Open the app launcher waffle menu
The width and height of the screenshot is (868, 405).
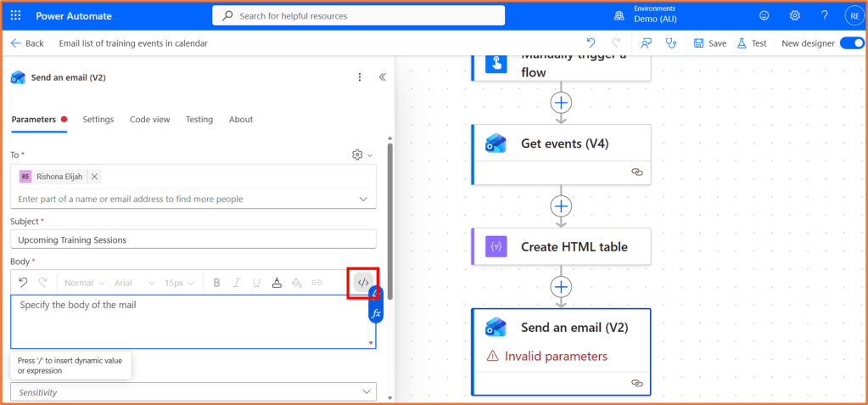tap(16, 15)
